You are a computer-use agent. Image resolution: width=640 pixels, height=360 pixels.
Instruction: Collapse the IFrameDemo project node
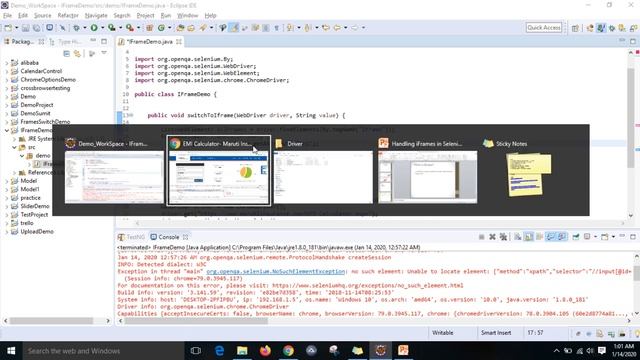[x=7, y=130]
